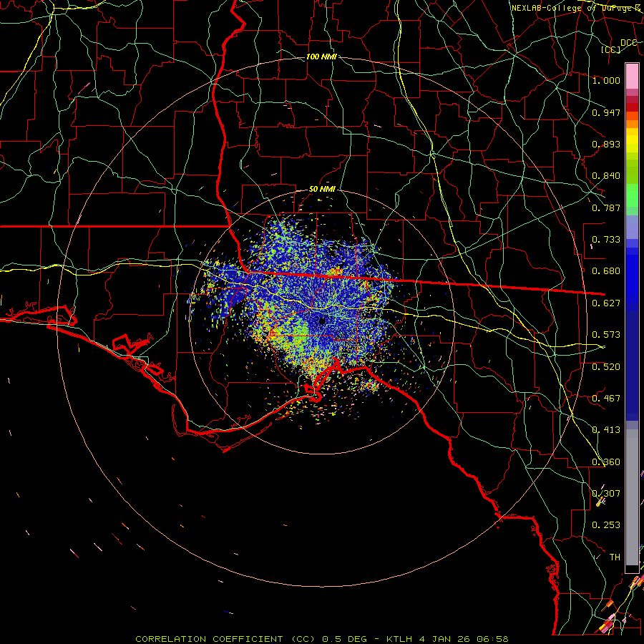The image size is (644, 644).
Task: Click the pink segment at the top of the color bar
Action: click(632, 77)
